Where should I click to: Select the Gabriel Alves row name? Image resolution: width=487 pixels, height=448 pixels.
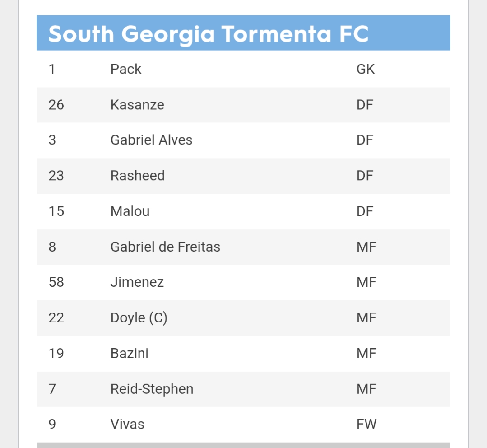point(151,140)
